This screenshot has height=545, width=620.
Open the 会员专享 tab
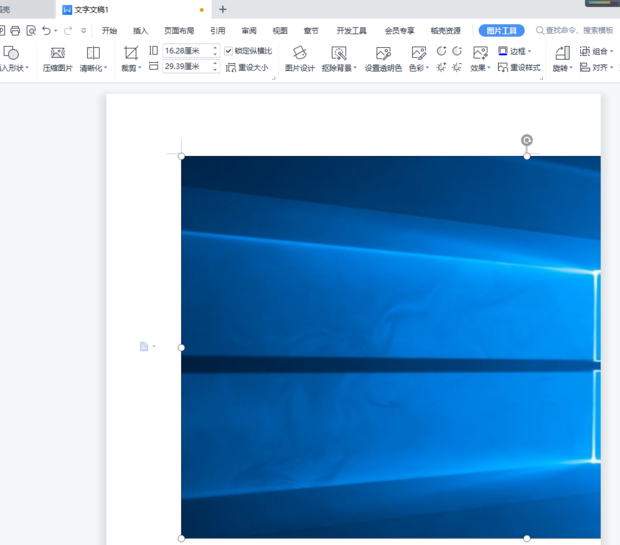[x=399, y=31]
